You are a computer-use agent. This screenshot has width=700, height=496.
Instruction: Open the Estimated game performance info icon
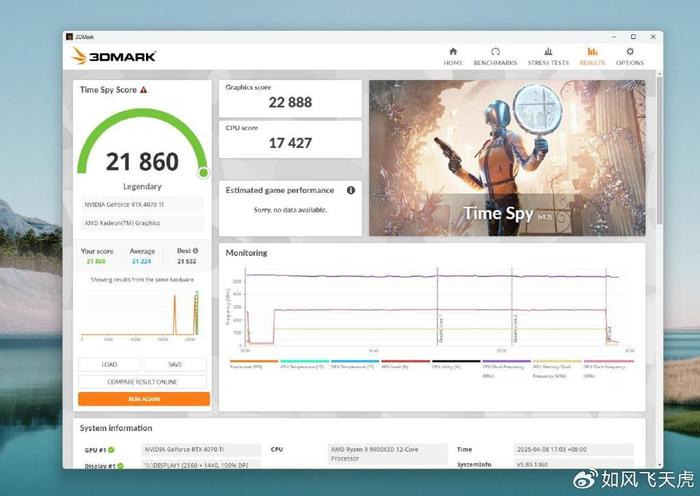pyautogui.click(x=351, y=190)
